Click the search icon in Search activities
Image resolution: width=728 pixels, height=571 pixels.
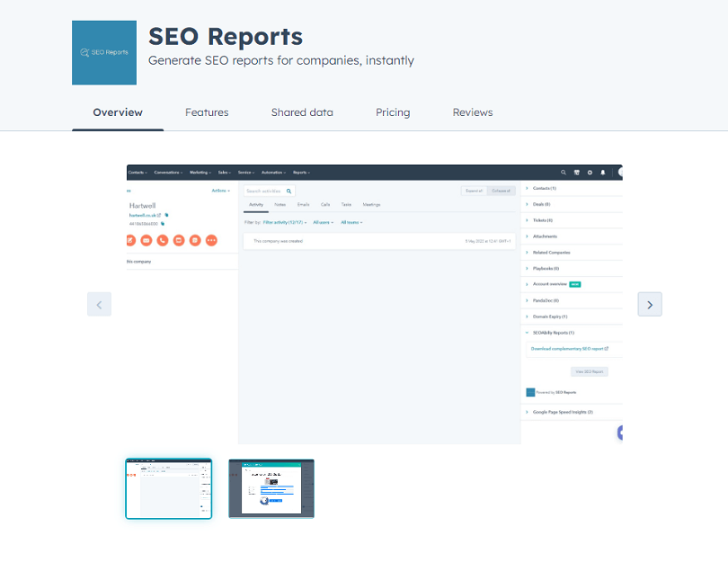point(289,191)
